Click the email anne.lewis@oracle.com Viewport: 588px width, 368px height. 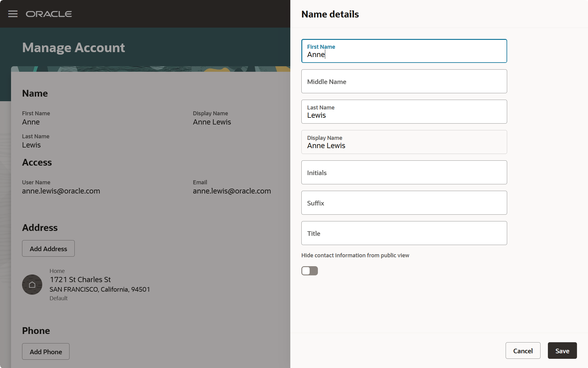coord(232,191)
